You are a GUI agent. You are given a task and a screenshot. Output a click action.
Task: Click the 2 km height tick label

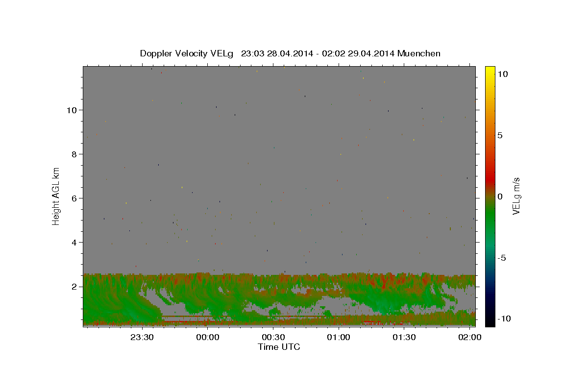[x=74, y=286]
